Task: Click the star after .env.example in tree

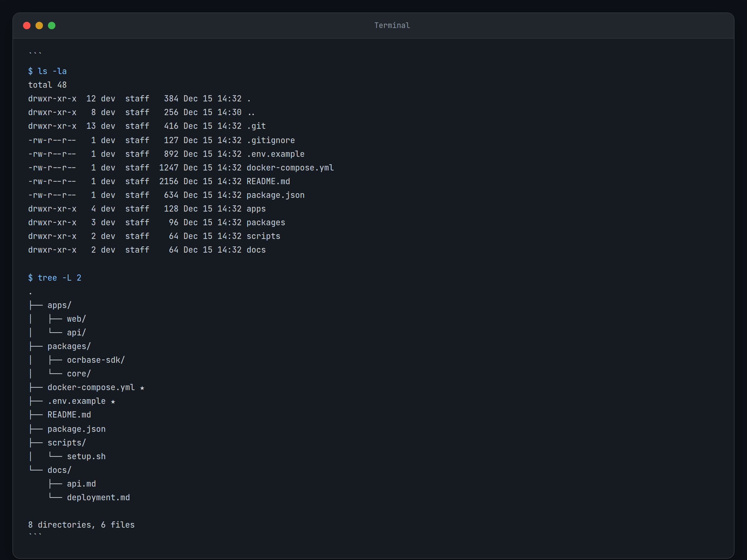Action: [x=113, y=402]
